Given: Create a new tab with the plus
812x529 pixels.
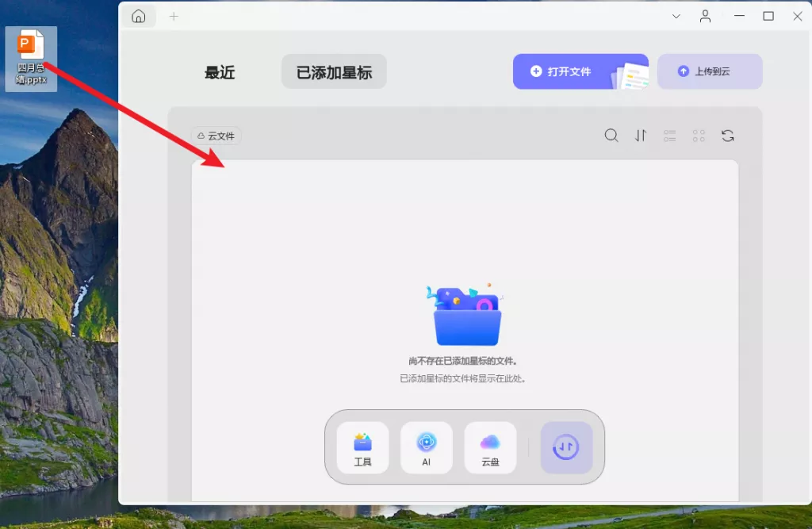Looking at the screenshot, I should (174, 16).
